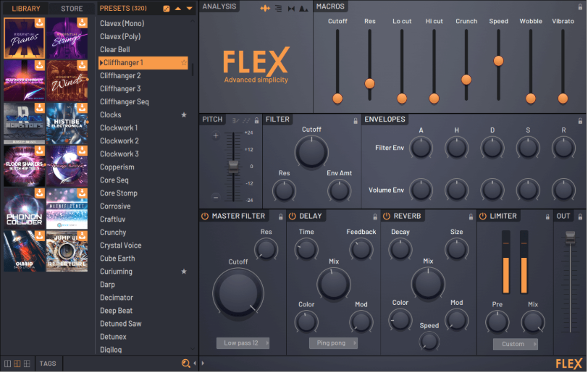Switch to the Store tab
The width and height of the screenshot is (588, 373).
(72, 8)
